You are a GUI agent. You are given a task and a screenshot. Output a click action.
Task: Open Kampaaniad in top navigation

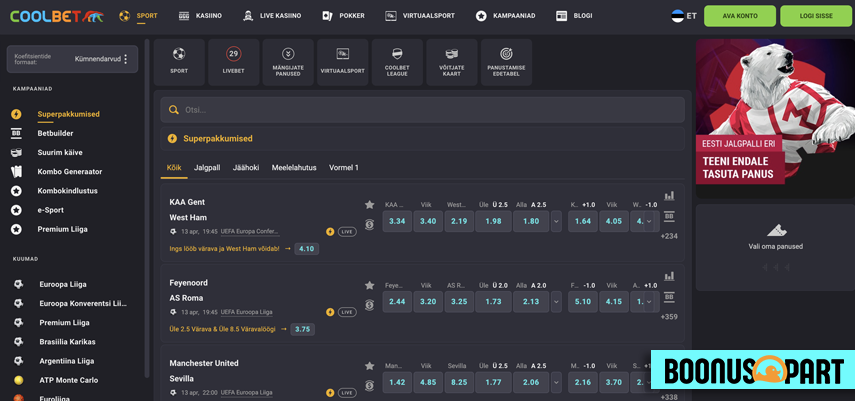tap(505, 16)
